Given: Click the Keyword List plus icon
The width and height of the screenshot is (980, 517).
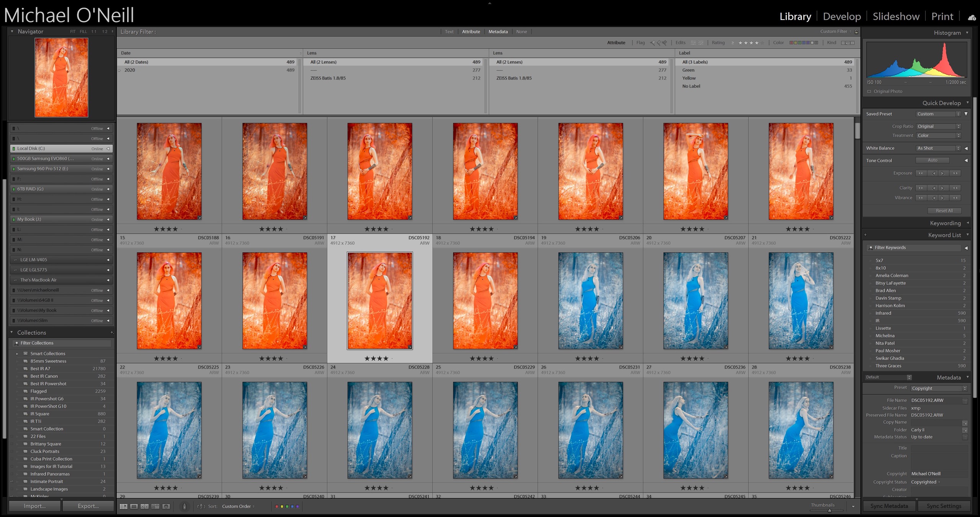Looking at the screenshot, I should pyautogui.click(x=865, y=235).
